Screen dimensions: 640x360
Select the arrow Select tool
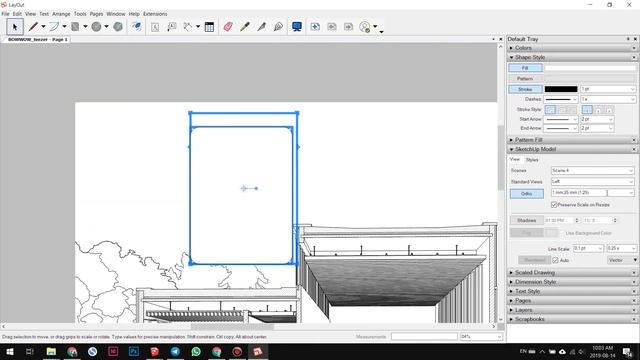pos(15,27)
